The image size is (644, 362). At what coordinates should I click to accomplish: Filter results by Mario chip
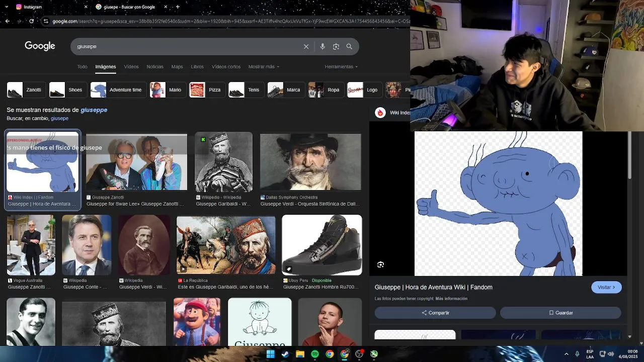(x=168, y=89)
